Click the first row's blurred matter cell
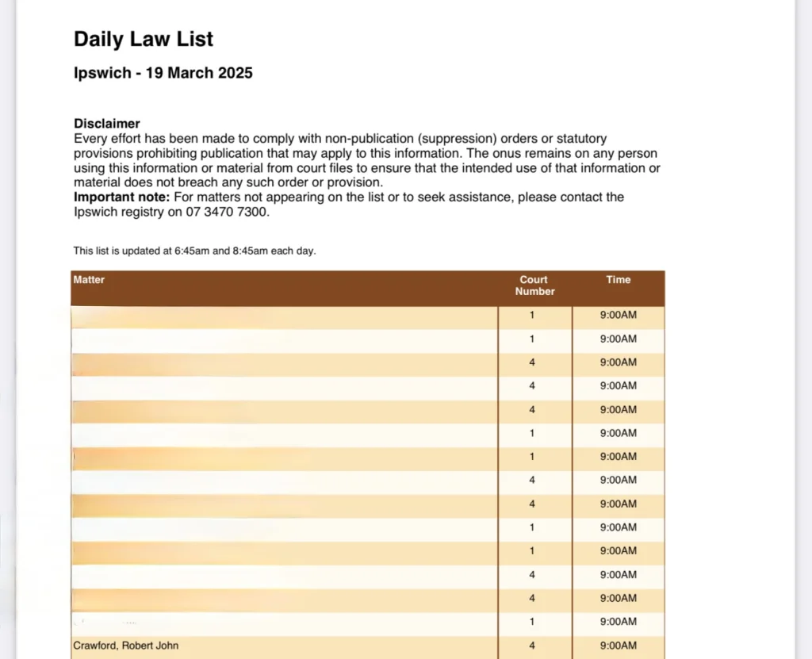 (284, 317)
